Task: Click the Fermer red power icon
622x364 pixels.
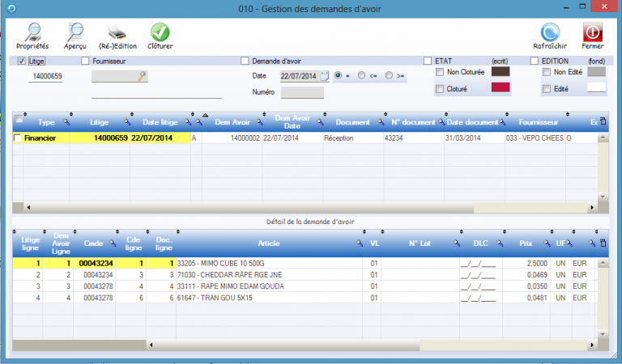Action: (x=592, y=33)
